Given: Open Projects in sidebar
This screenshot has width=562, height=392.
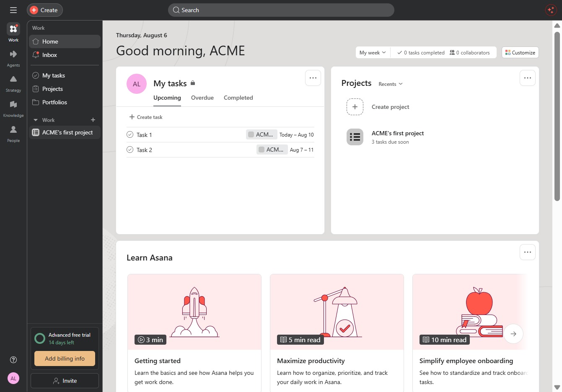Looking at the screenshot, I should 65,89.
